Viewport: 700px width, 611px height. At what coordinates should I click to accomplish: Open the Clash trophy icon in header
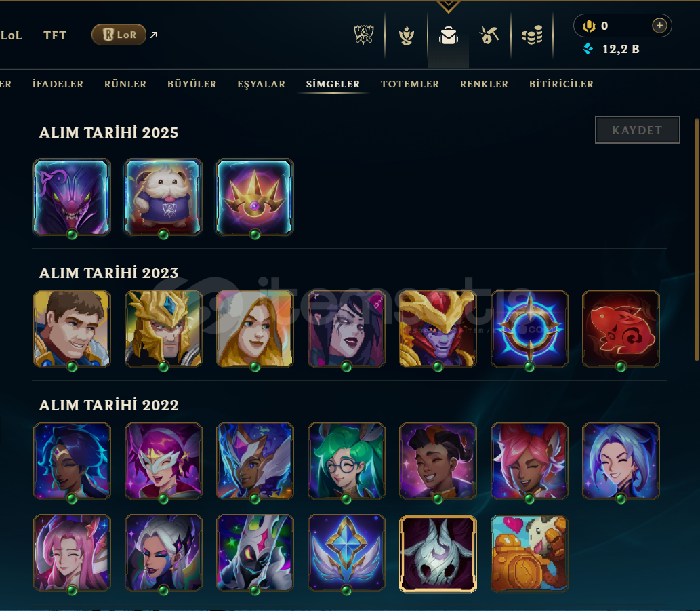point(364,35)
